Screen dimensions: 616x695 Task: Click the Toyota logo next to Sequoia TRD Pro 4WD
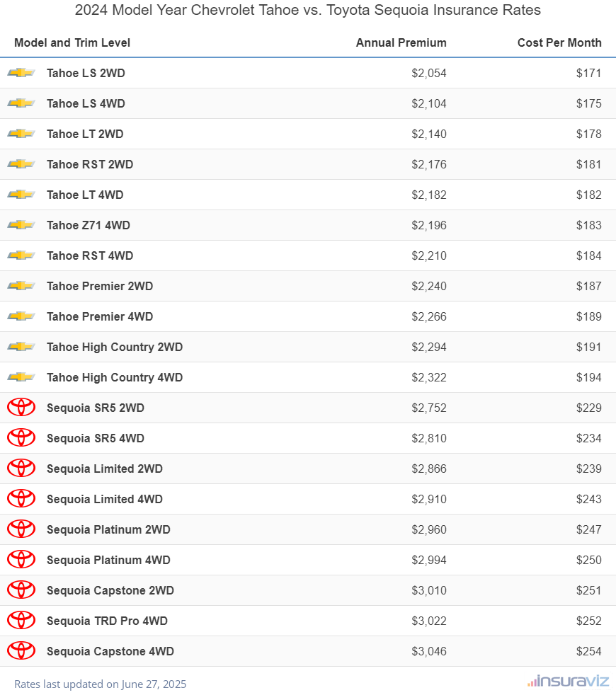21,621
